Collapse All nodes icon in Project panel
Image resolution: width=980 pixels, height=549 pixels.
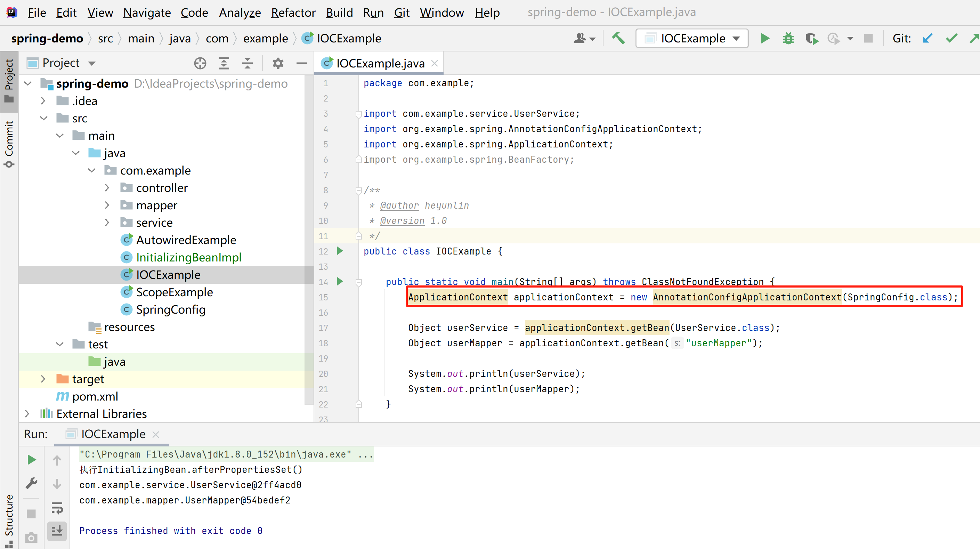click(x=247, y=63)
